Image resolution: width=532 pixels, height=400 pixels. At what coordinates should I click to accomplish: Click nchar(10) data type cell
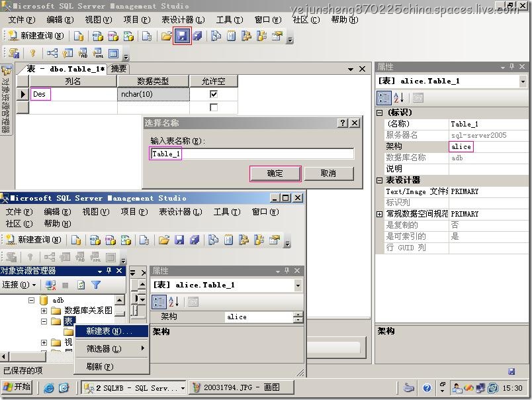153,94
